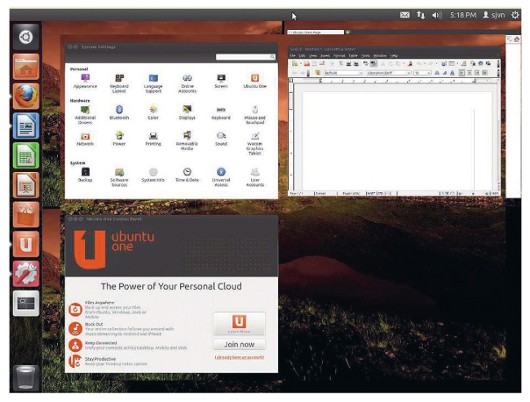Open Screen settings icon

221,81
